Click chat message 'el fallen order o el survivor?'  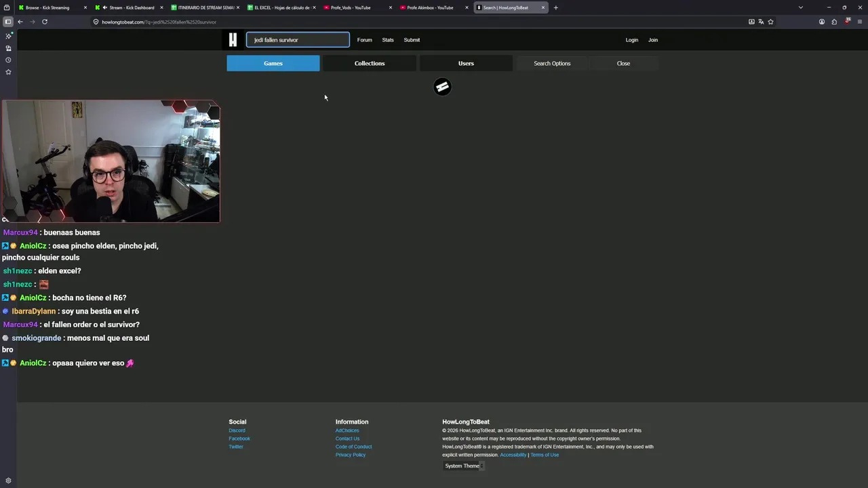point(92,325)
